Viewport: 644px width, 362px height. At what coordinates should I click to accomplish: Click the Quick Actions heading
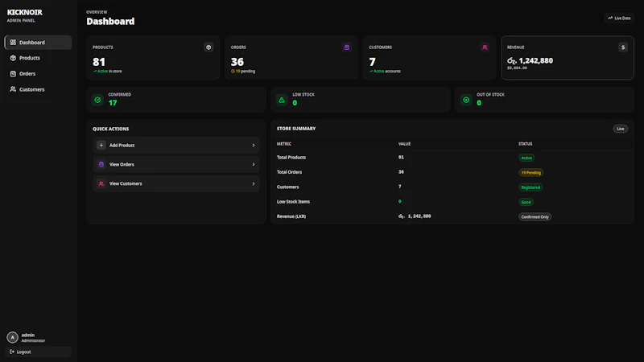[x=110, y=129]
